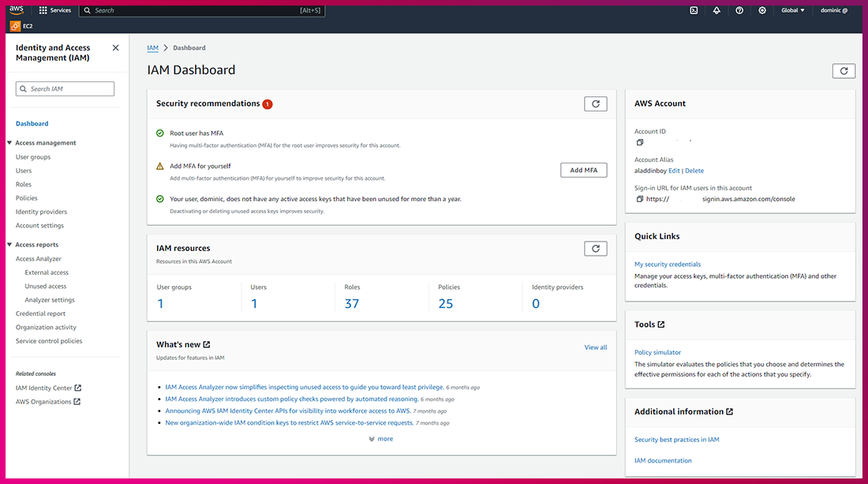
Task: Open the Policy simulator link
Action: [x=657, y=352]
